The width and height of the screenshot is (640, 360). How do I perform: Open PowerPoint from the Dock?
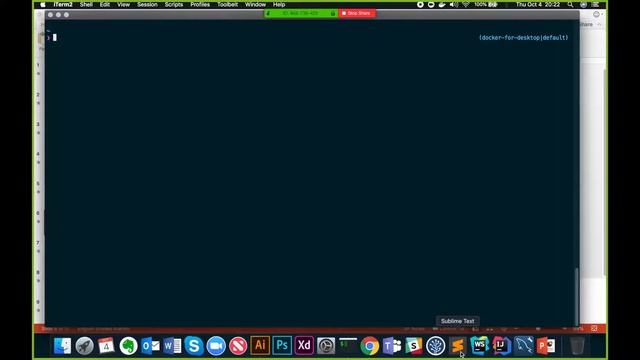pyautogui.click(x=546, y=346)
